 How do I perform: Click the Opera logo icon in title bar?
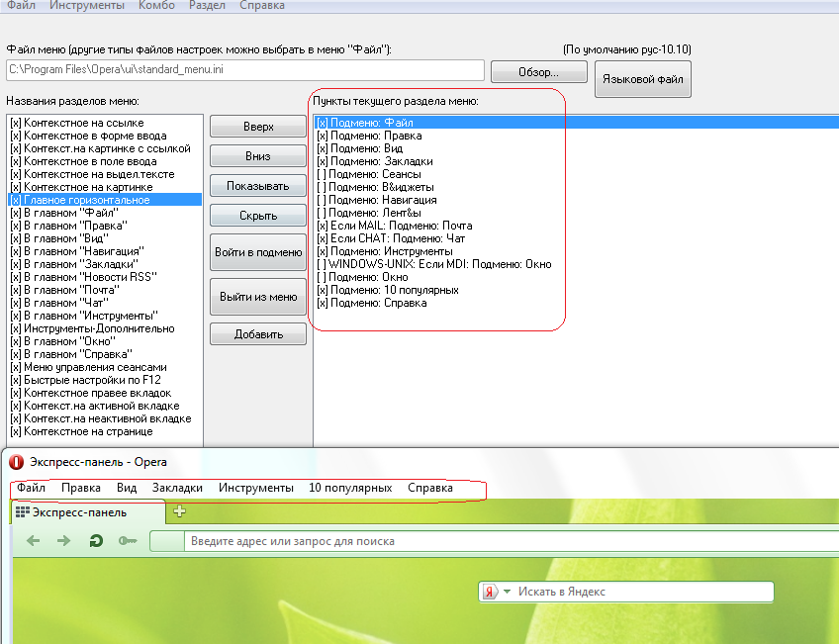click(x=16, y=462)
